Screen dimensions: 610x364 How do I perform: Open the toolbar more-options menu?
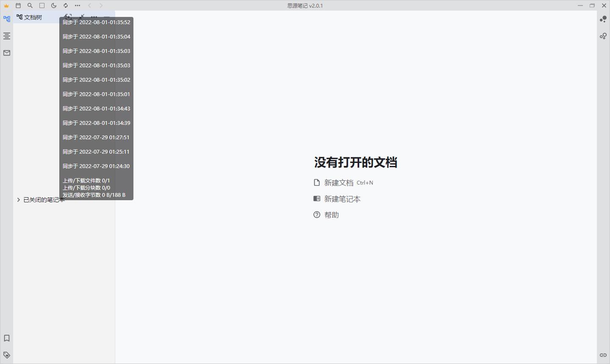click(77, 6)
